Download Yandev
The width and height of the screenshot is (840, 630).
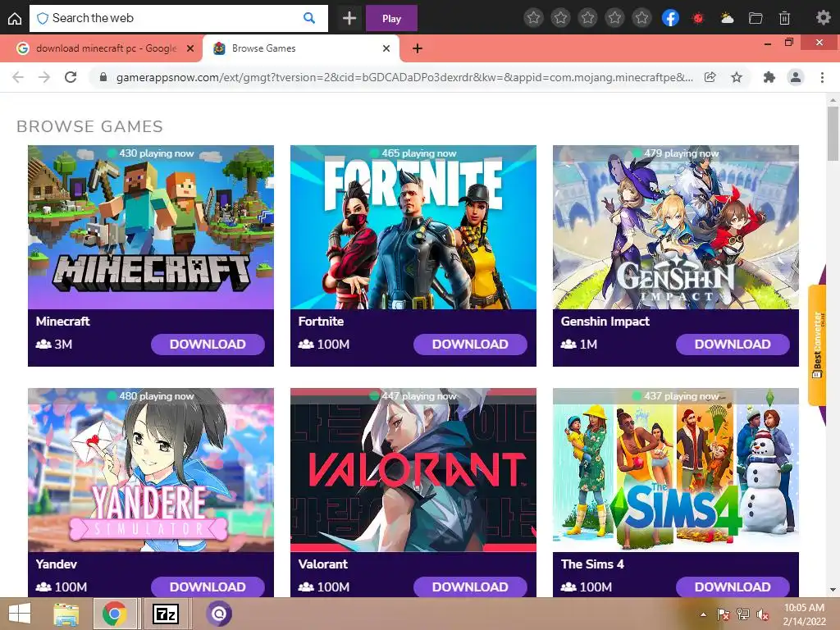(208, 587)
